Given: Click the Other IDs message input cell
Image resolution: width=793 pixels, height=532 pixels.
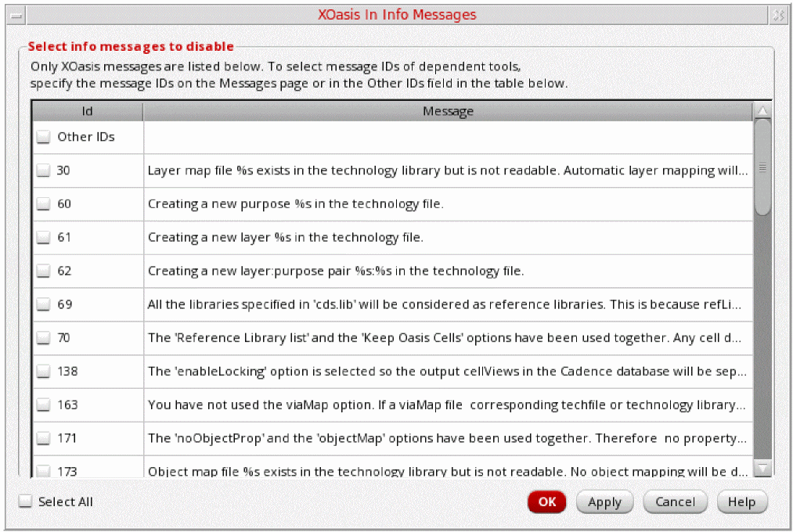Looking at the screenshot, I should point(448,137).
